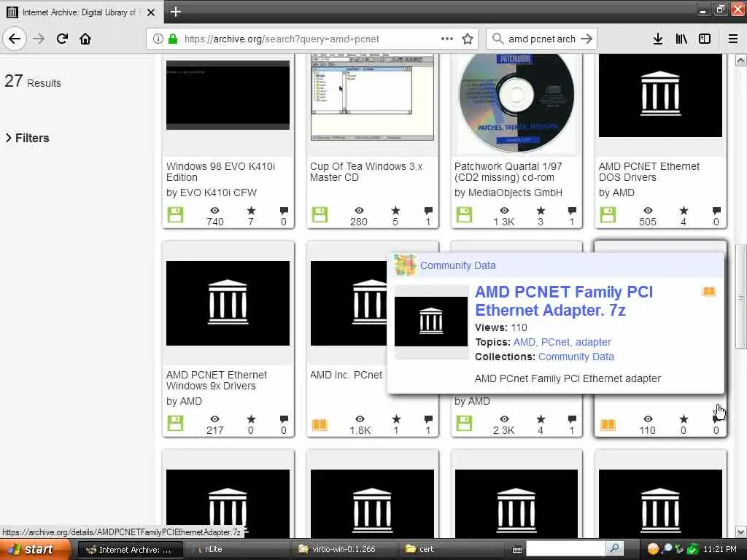Open the library bookshelf icon
The width and height of the screenshot is (747, 560).
tap(681, 39)
